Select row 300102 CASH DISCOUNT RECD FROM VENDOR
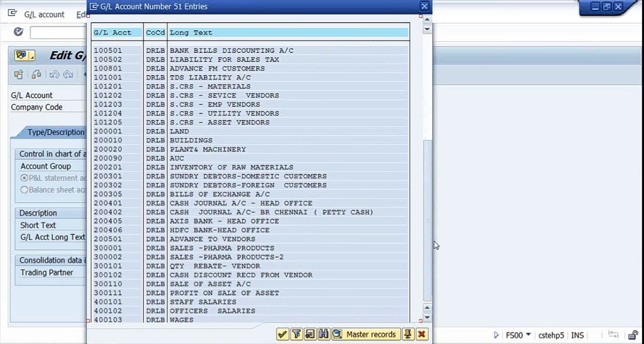 (x=250, y=275)
